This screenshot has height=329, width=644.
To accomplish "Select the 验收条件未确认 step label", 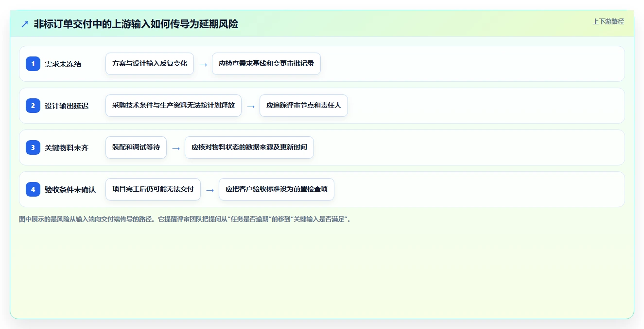I will (x=70, y=189).
